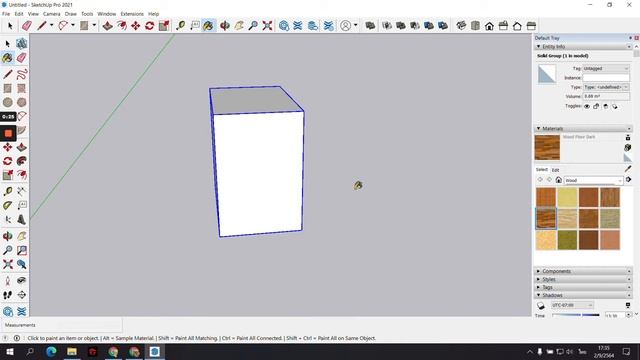Toggle cast shadows in Entity Info
The image size is (640, 360).
615,106
